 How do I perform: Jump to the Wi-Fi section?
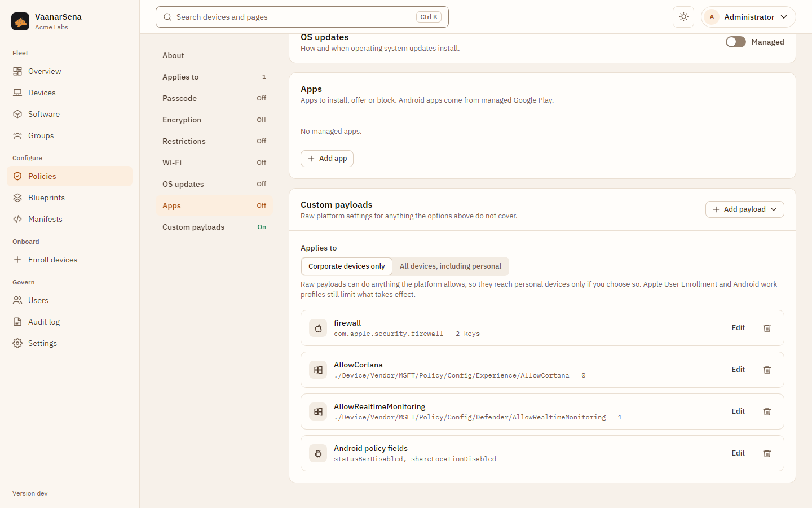pos(214,163)
